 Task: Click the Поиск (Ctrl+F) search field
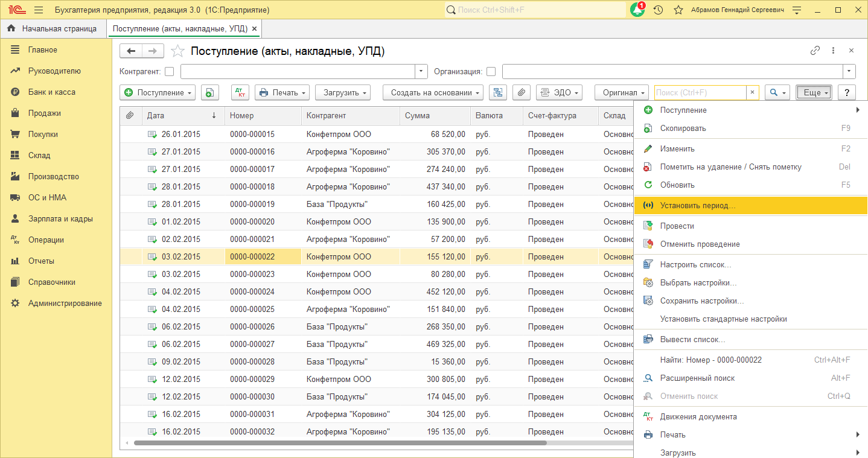[700, 92]
